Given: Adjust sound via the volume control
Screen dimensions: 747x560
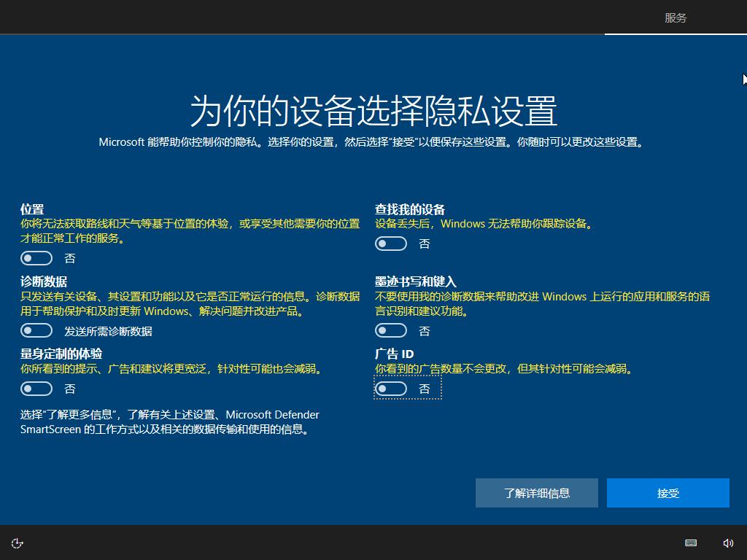Looking at the screenshot, I should (x=727, y=542).
